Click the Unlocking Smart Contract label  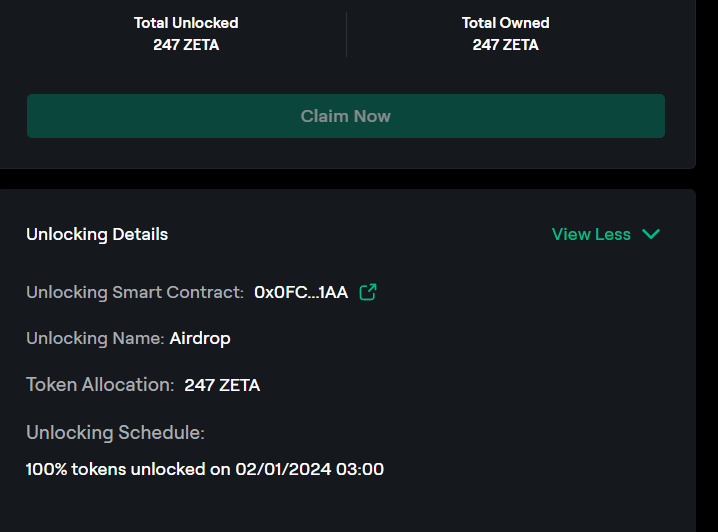(x=135, y=292)
